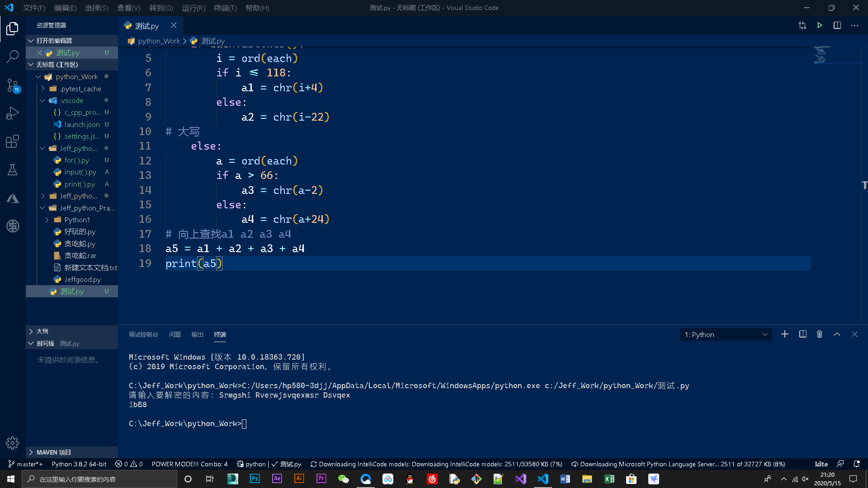
Task: Click the Windows taskbar search box
Action: [99, 479]
